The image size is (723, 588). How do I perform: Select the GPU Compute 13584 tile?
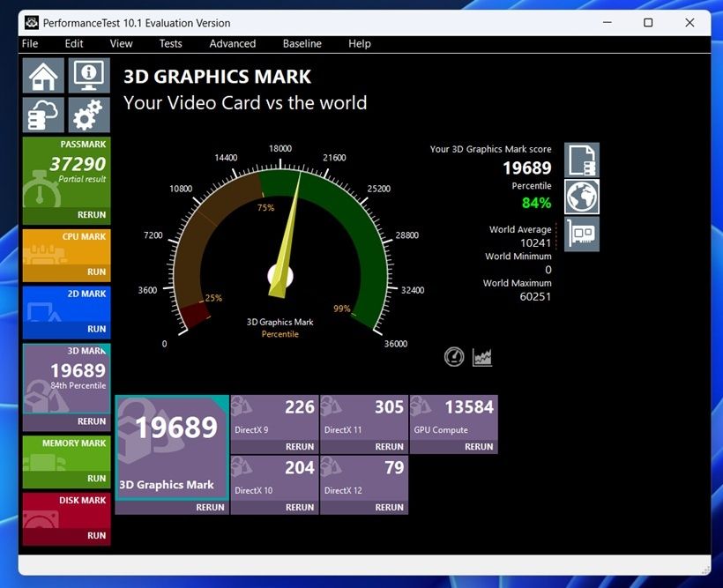point(454,418)
